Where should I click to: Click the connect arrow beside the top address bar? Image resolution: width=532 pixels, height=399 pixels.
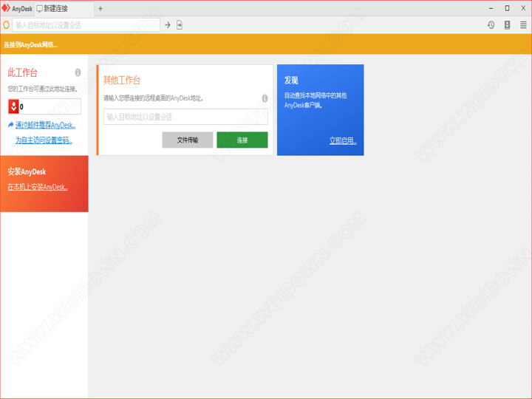click(x=168, y=25)
